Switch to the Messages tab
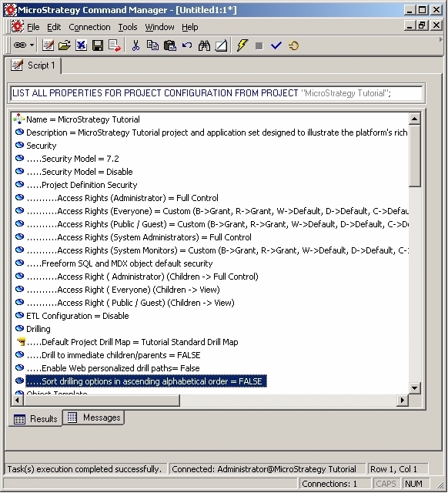This screenshot has width=448, height=493. point(94,418)
